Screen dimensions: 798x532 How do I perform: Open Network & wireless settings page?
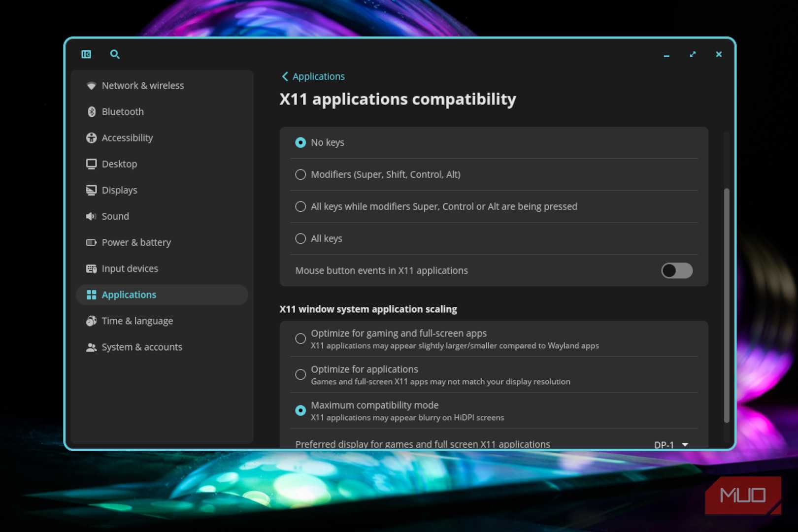tap(162, 86)
